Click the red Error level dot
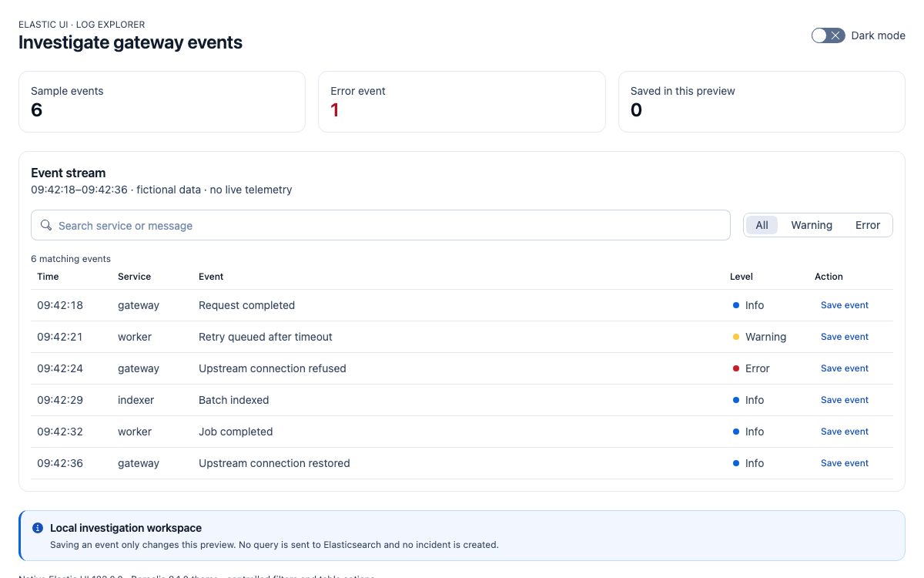This screenshot has width=924, height=578. click(736, 368)
